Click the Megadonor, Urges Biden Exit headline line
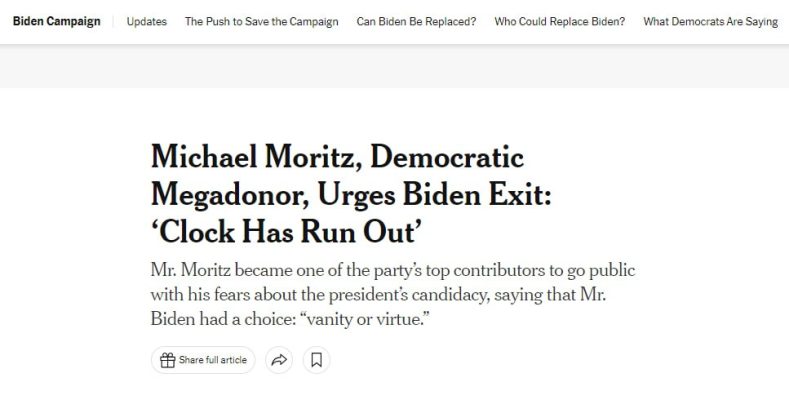The width and height of the screenshot is (789, 400). tap(351, 195)
